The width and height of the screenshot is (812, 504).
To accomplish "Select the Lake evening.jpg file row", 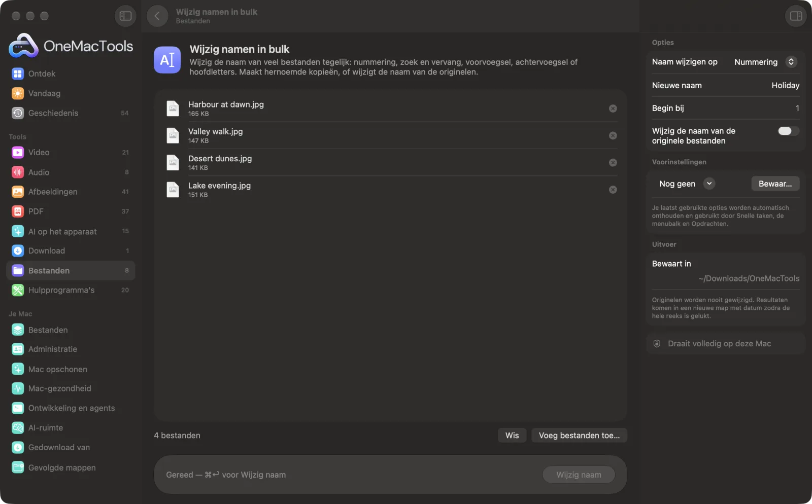I will pyautogui.click(x=391, y=190).
